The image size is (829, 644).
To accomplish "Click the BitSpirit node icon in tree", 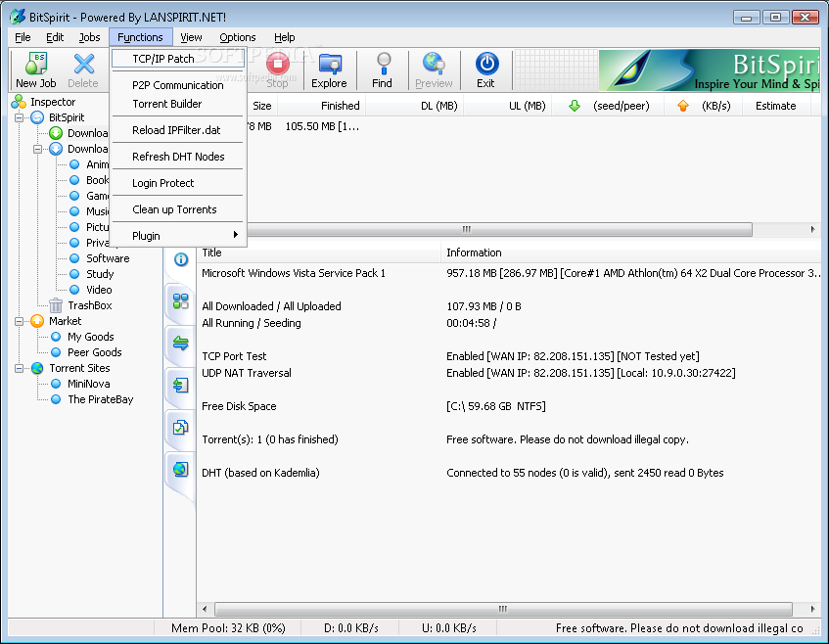I will 37,117.
